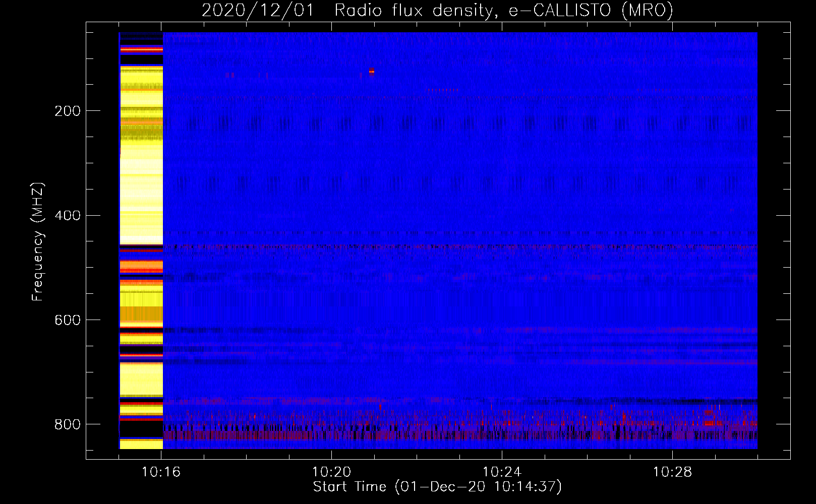Click the plot title "2020/12/01 Radio flux density, e-CALLISTO (MRO)"

click(x=437, y=10)
